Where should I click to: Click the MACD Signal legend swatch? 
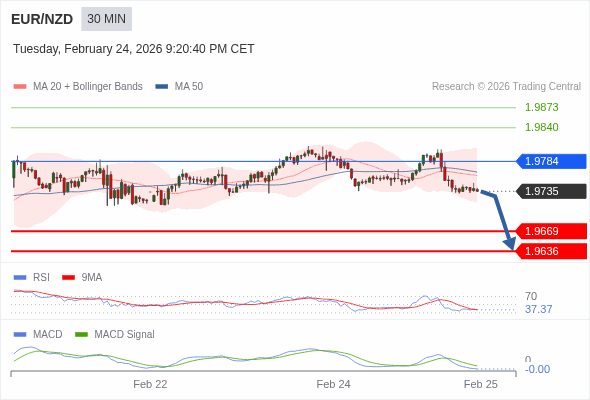(x=81, y=335)
